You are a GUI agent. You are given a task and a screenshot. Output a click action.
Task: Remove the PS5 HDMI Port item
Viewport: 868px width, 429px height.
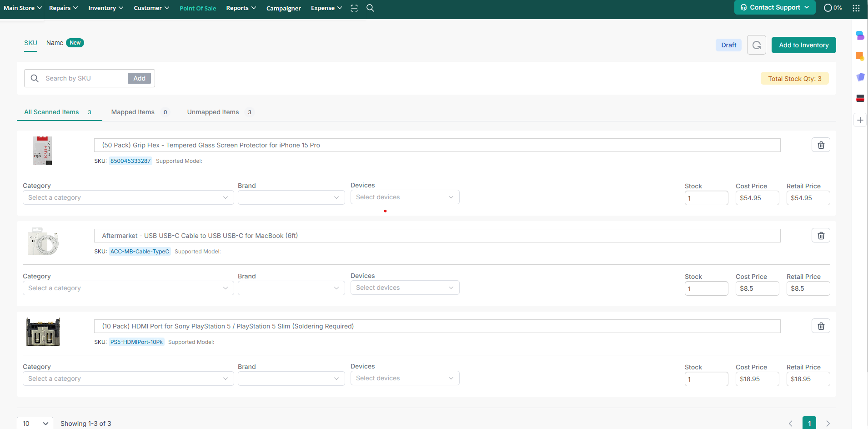pyautogui.click(x=821, y=326)
